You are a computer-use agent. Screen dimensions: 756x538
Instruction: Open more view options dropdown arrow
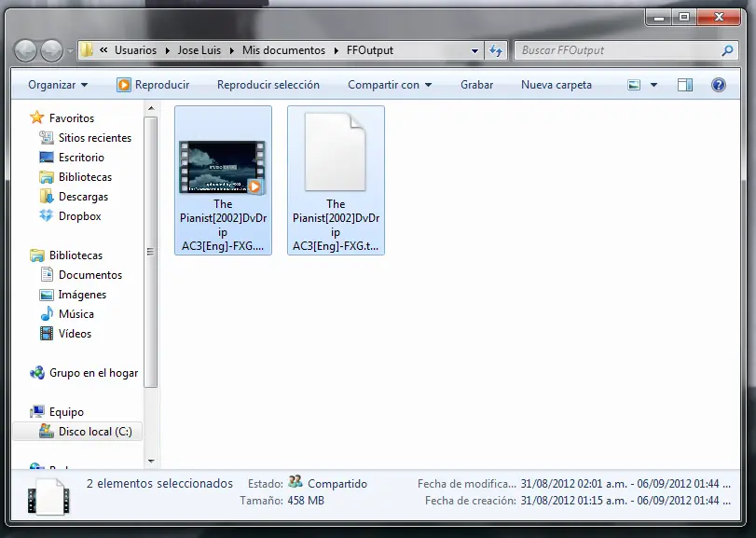[653, 85]
